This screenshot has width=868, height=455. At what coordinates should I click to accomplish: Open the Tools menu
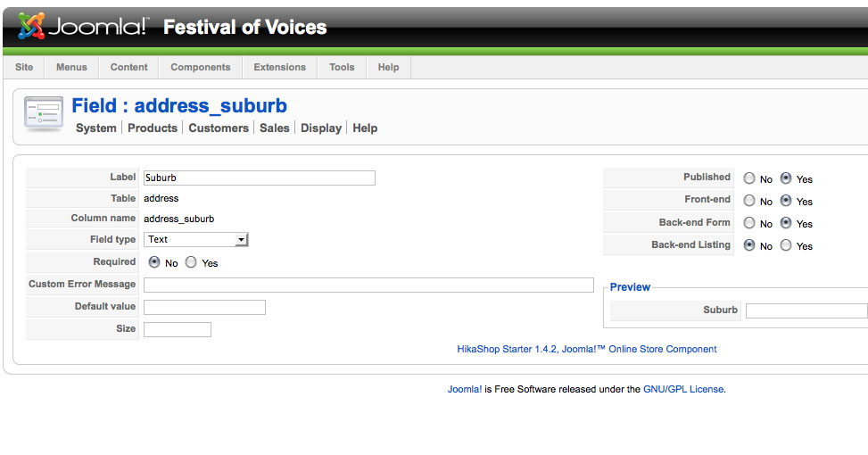click(x=342, y=67)
